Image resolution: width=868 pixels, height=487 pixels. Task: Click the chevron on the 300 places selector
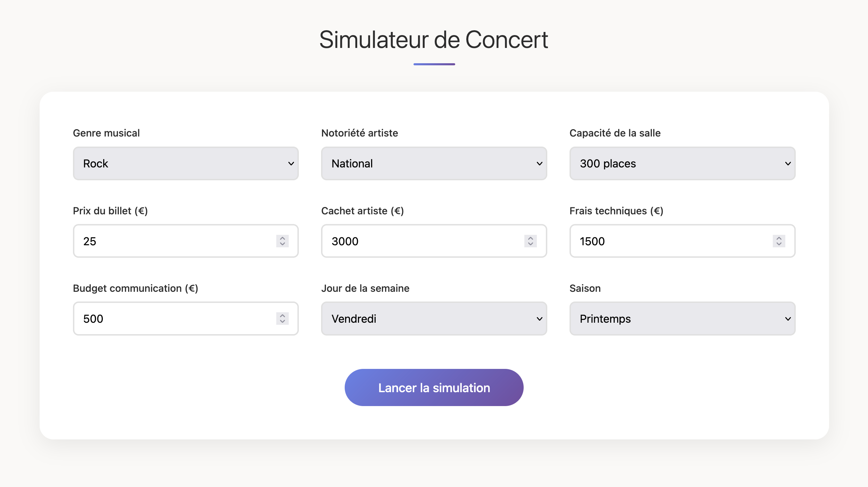coord(787,163)
